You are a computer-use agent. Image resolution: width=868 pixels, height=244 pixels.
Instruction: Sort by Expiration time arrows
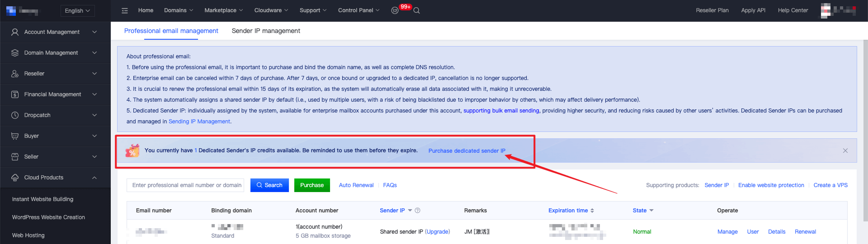coord(592,211)
